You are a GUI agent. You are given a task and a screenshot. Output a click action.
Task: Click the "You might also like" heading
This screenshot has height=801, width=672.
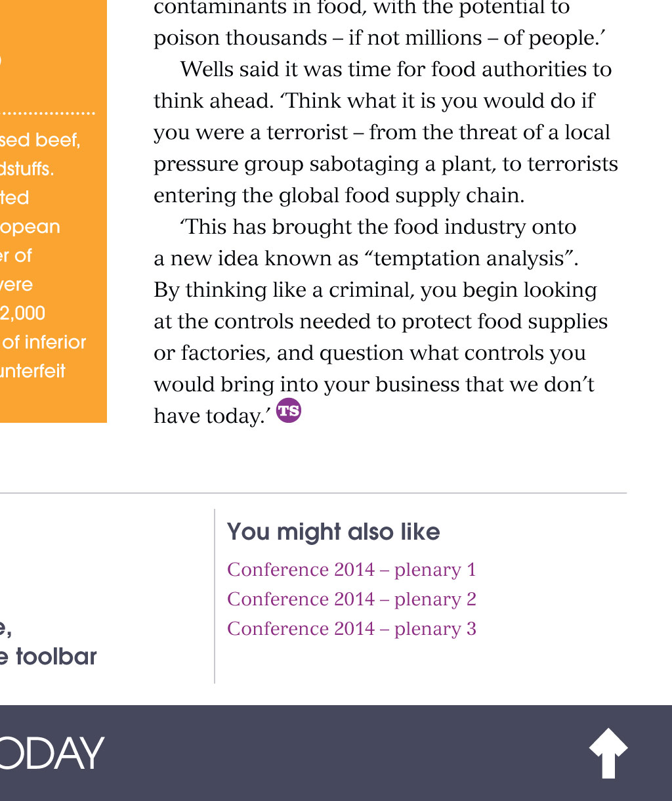[x=333, y=532]
